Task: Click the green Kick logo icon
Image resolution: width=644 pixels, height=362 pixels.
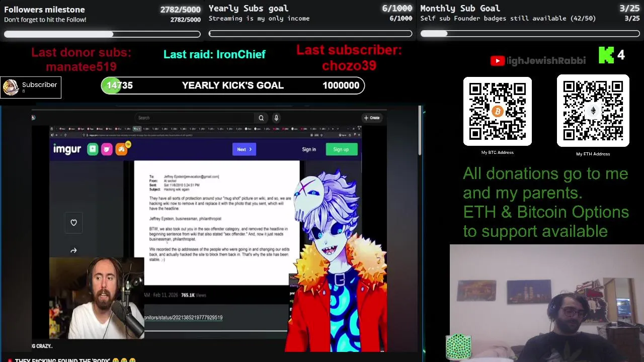Action: [x=606, y=55]
